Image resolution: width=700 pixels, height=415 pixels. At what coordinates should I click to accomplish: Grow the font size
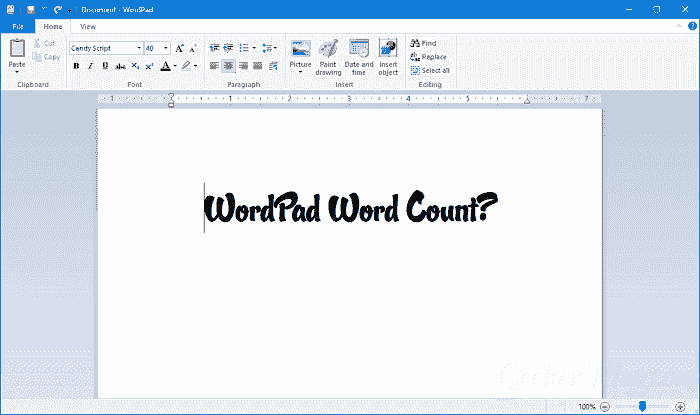[179, 48]
